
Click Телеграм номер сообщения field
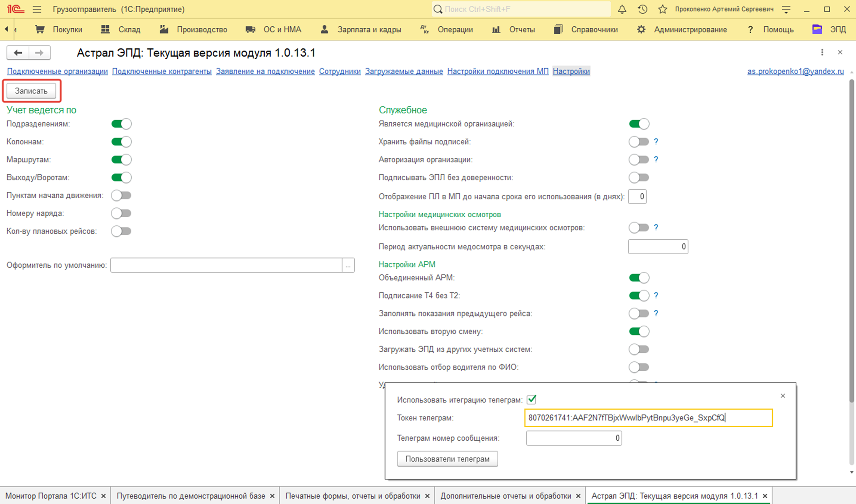[x=574, y=438]
